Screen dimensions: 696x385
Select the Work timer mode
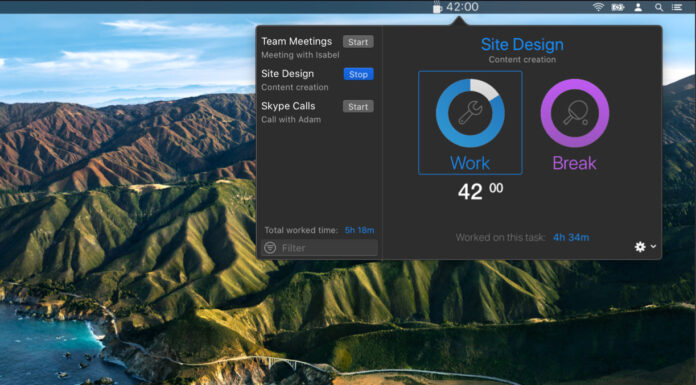click(470, 123)
